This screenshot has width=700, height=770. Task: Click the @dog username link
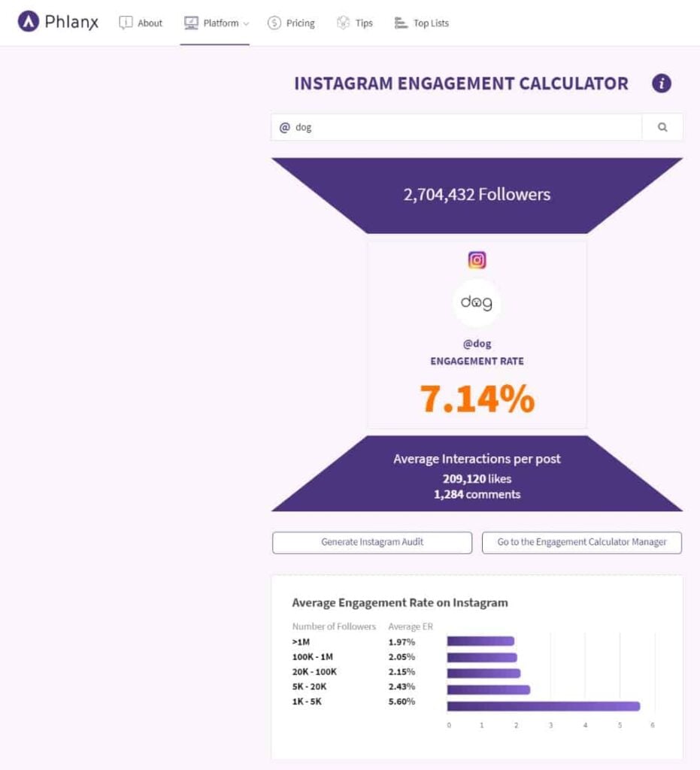[x=477, y=344]
